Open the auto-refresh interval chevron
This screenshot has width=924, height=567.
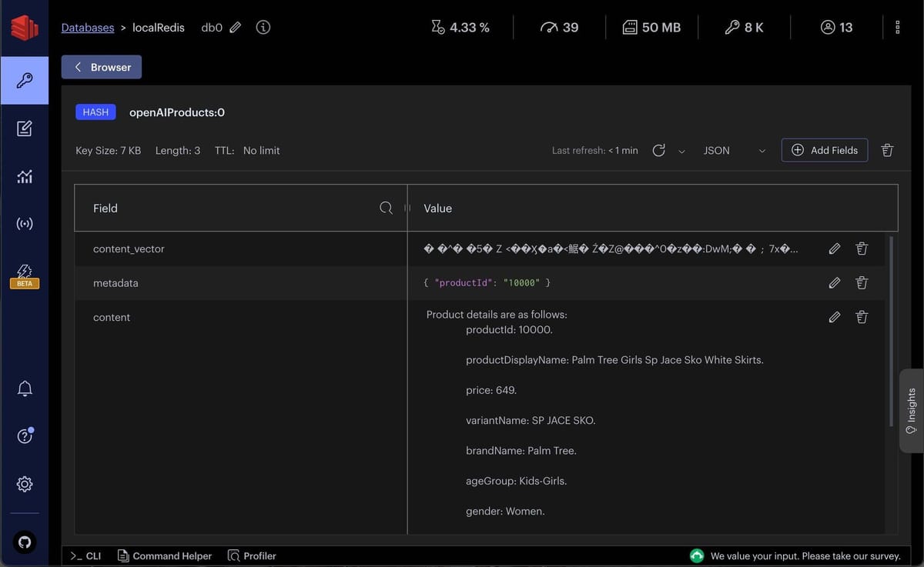(x=681, y=150)
